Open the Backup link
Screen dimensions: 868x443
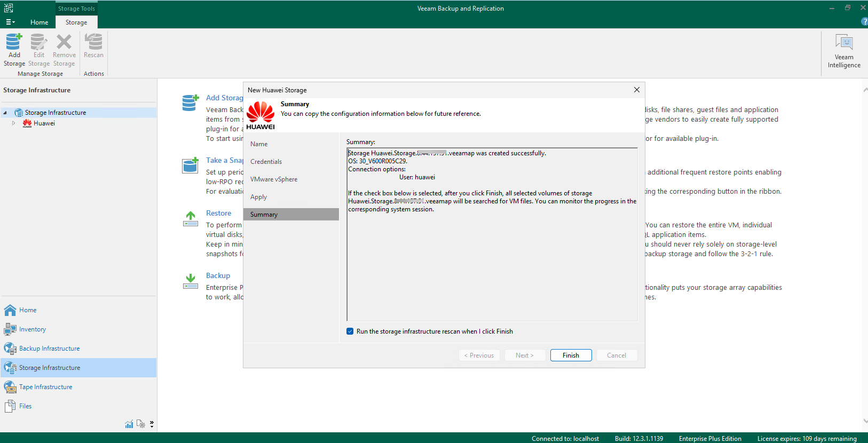tap(218, 275)
